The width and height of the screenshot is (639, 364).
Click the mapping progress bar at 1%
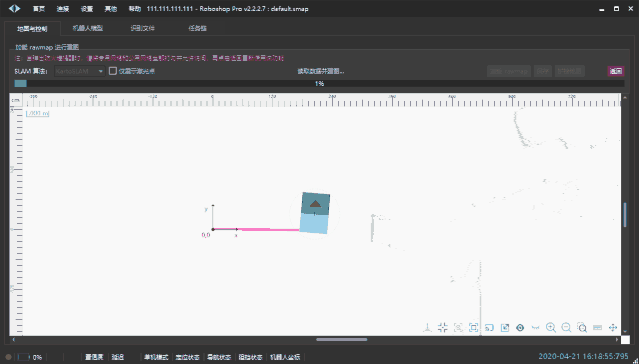point(319,84)
